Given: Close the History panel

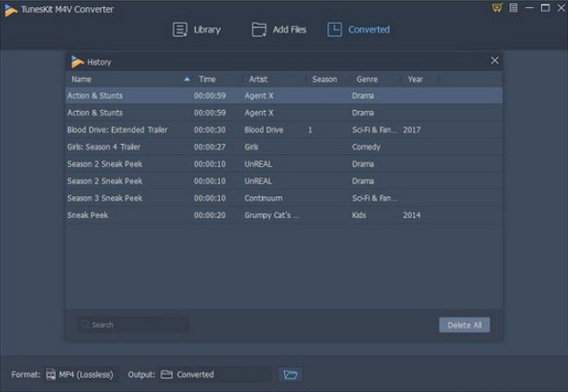Looking at the screenshot, I should pyautogui.click(x=494, y=60).
